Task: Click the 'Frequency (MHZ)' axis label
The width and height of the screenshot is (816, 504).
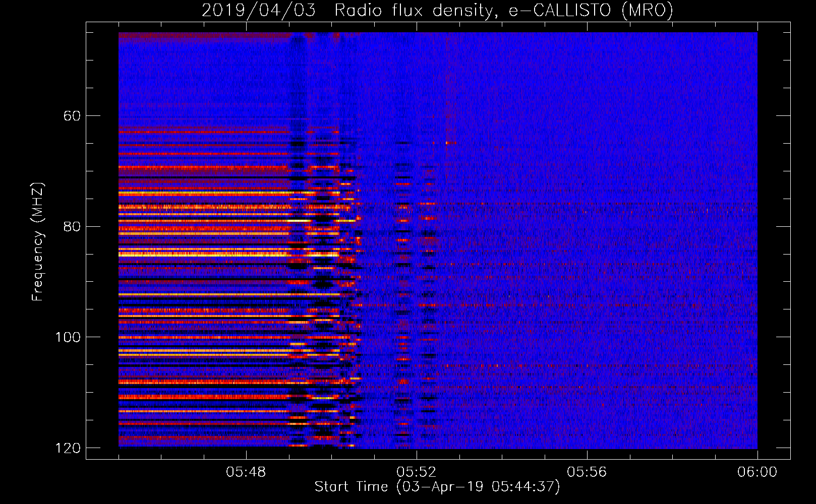Action: tap(38, 242)
